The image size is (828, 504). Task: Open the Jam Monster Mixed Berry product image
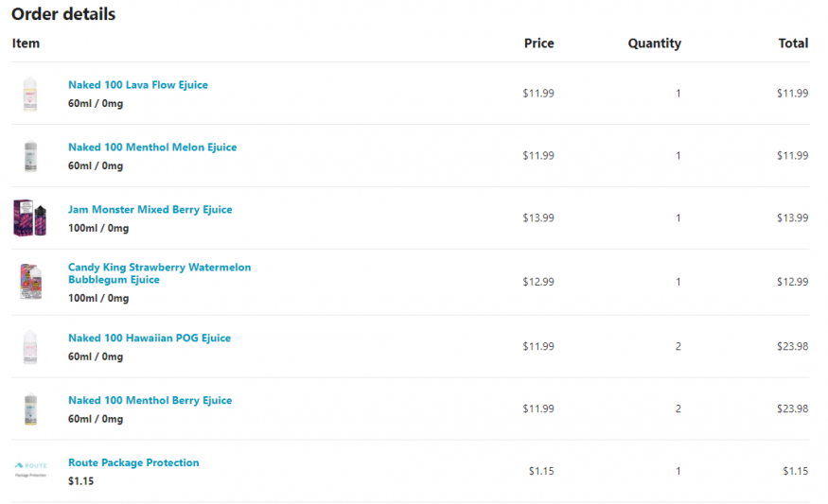point(30,218)
